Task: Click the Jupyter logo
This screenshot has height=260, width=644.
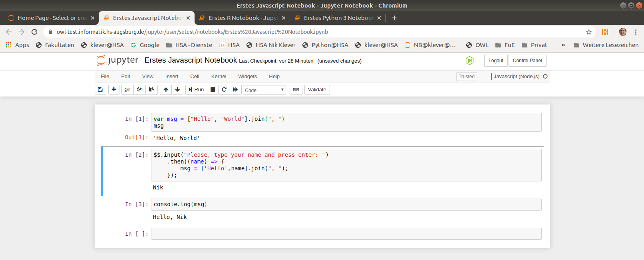Action: [117, 60]
